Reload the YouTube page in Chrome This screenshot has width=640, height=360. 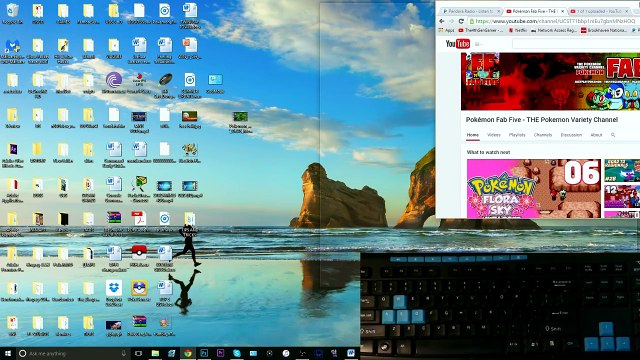coord(461,21)
